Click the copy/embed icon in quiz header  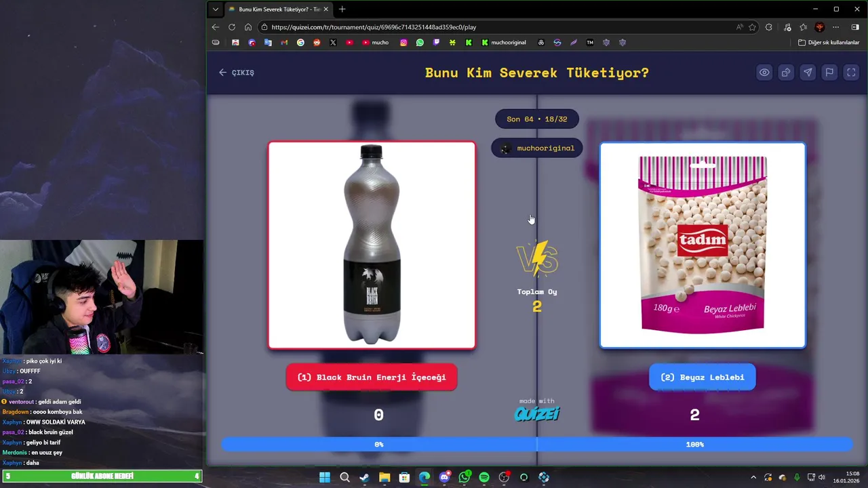click(786, 73)
